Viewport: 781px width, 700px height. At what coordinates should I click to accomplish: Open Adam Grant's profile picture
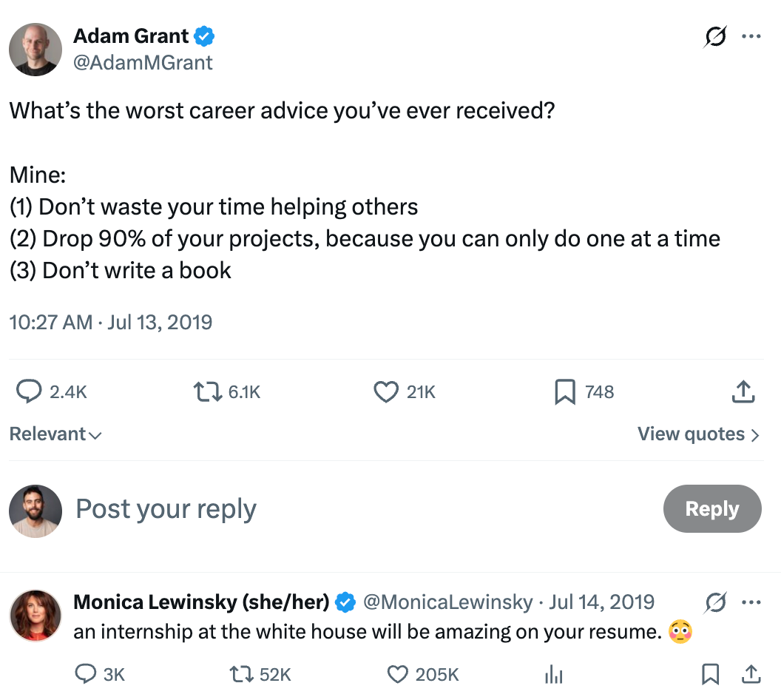click(x=34, y=49)
